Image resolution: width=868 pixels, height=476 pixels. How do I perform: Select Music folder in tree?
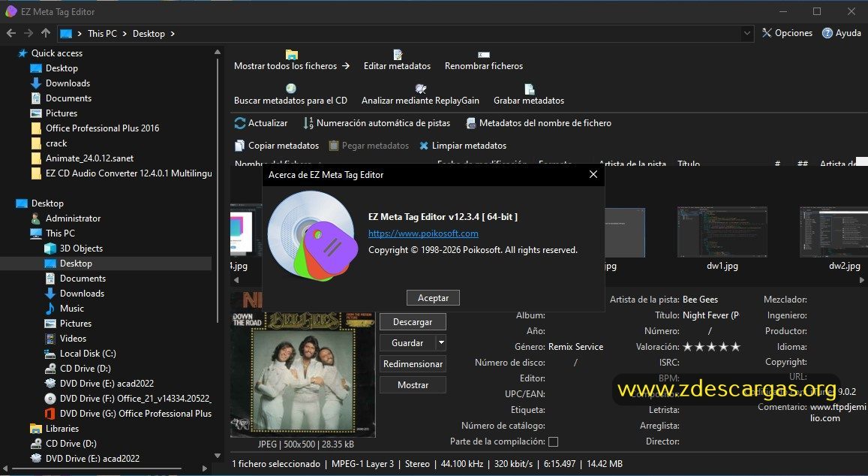click(72, 309)
